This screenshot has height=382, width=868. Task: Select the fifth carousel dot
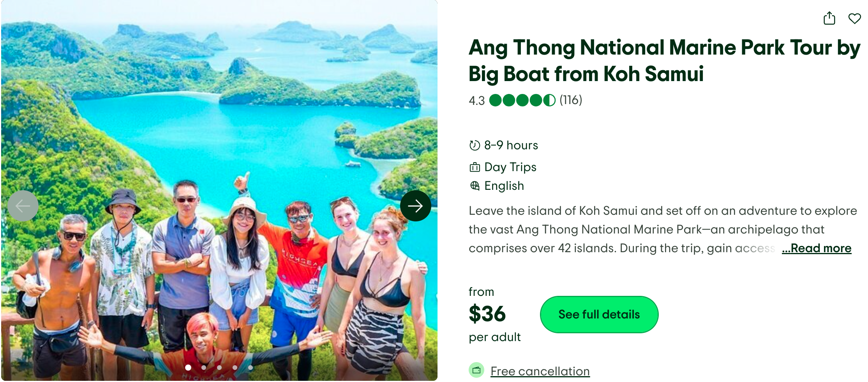251,368
